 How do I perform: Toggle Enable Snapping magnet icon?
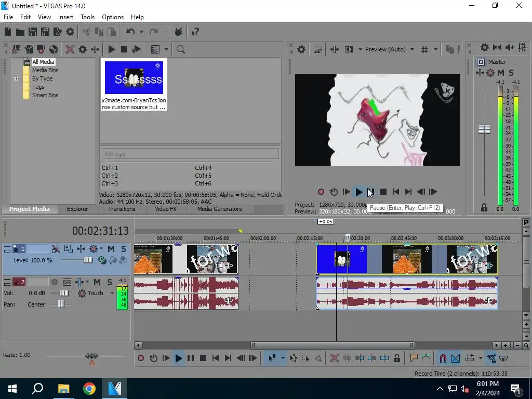(x=443, y=358)
